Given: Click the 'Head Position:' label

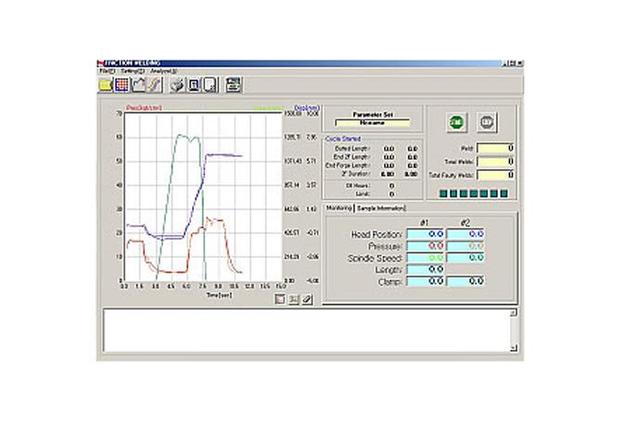Looking at the screenshot, I should coord(377,234).
